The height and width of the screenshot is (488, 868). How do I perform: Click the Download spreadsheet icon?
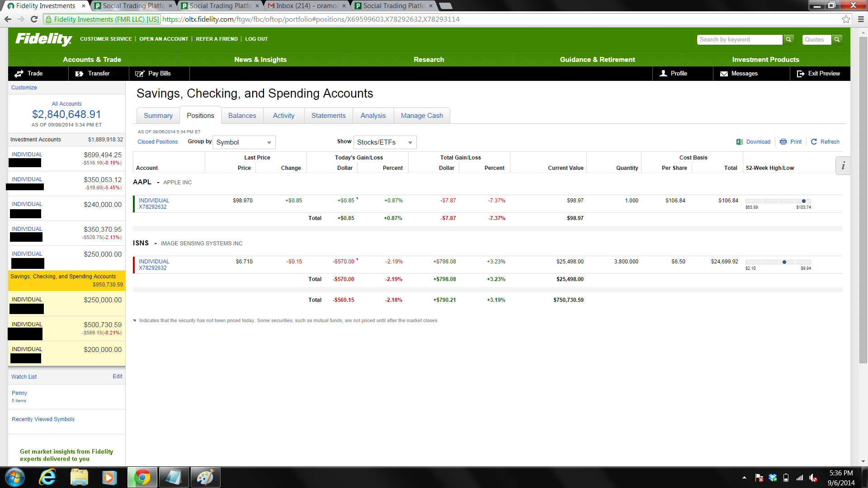click(x=740, y=142)
